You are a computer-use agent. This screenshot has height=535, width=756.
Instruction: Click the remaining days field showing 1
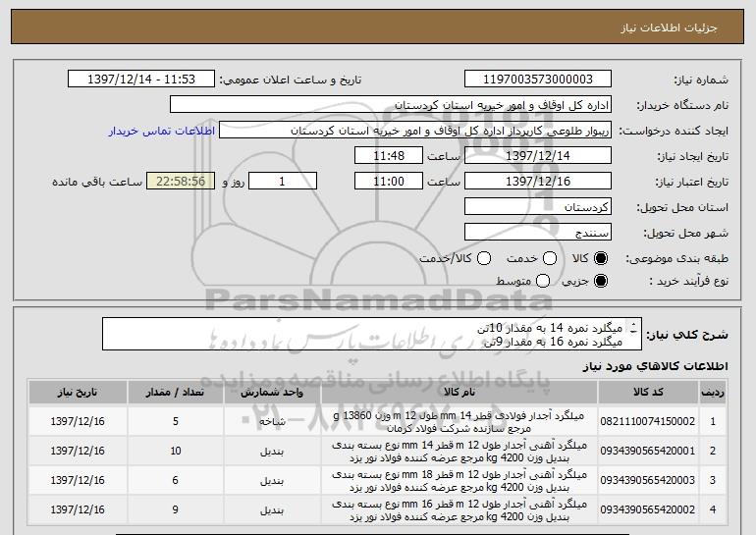pos(283,182)
